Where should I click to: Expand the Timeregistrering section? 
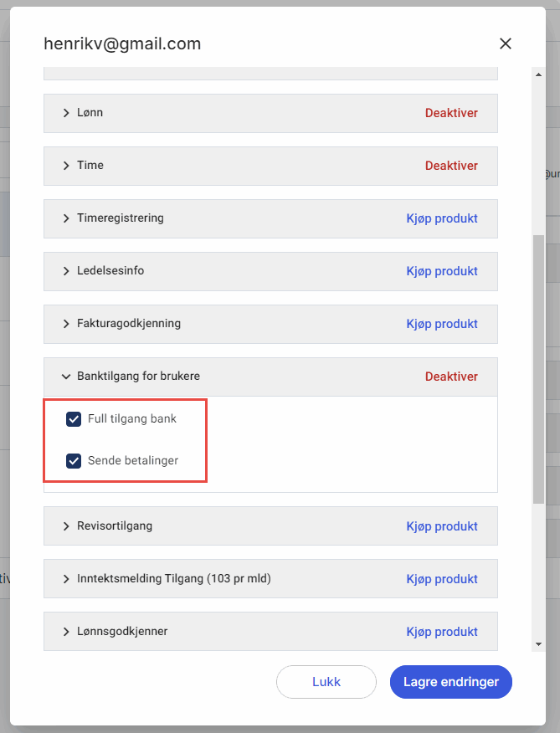click(66, 218)
